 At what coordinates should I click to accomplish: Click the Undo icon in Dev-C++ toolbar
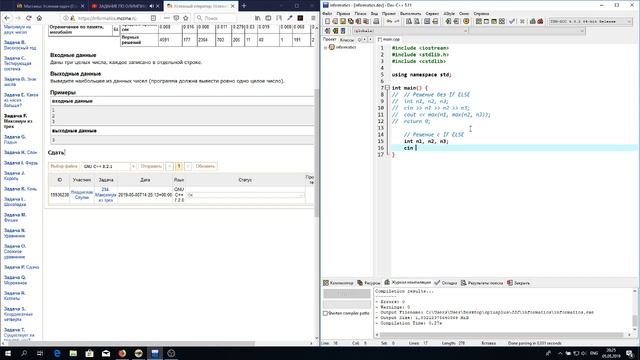(x=389, y=21)
